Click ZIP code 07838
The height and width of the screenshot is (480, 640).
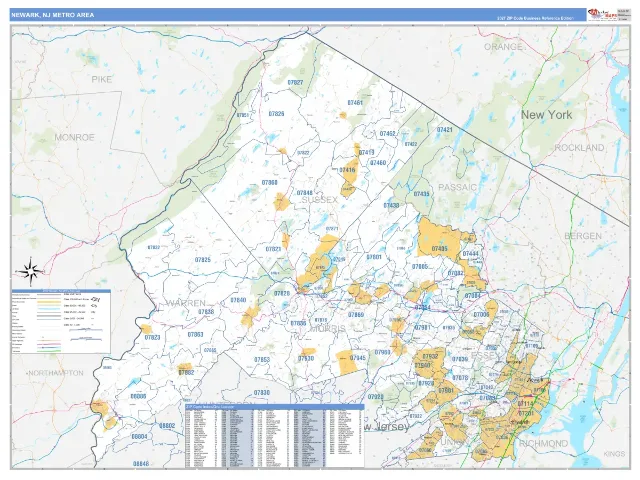(x=206, y=311)
